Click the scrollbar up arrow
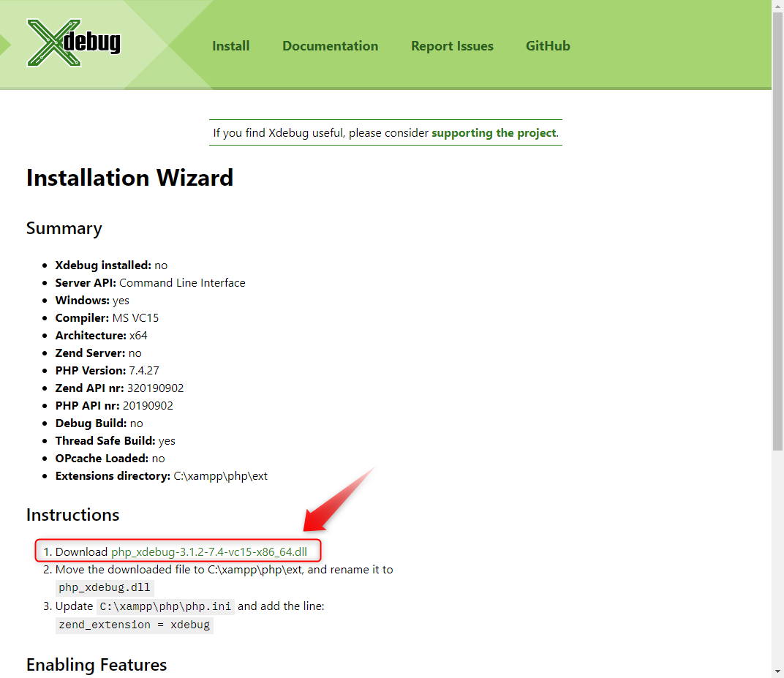The height and width of the screenshot is (678, 784). tap(777, 6)
